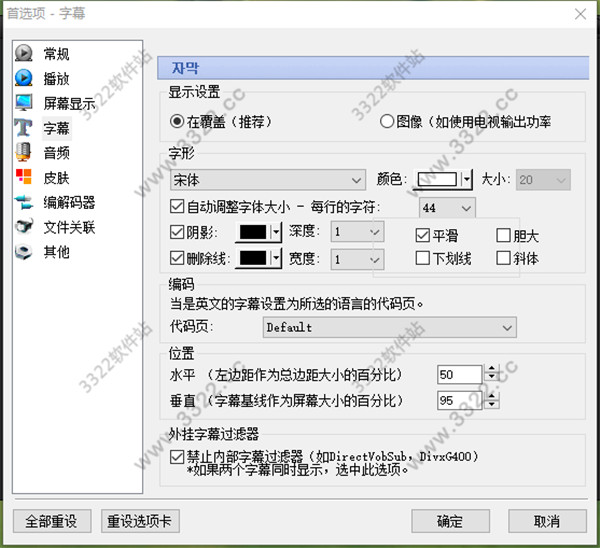Open the 宽度 dropdown

click(357, 259)
